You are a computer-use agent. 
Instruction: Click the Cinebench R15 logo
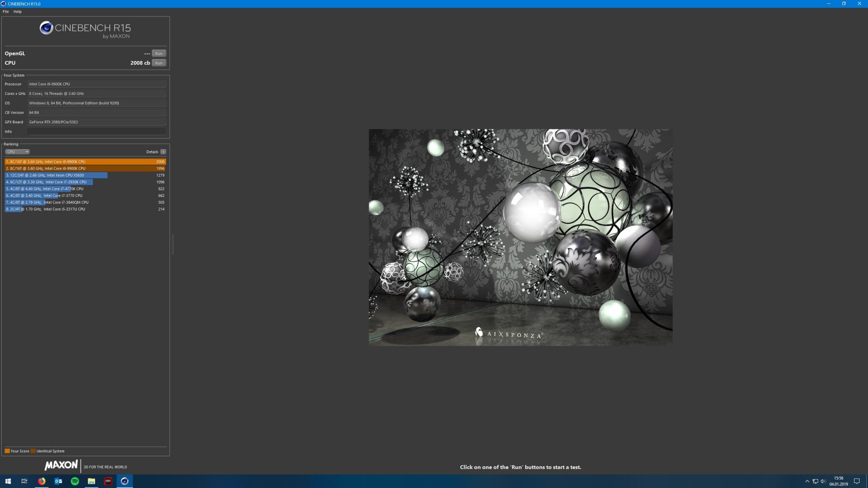85,29
